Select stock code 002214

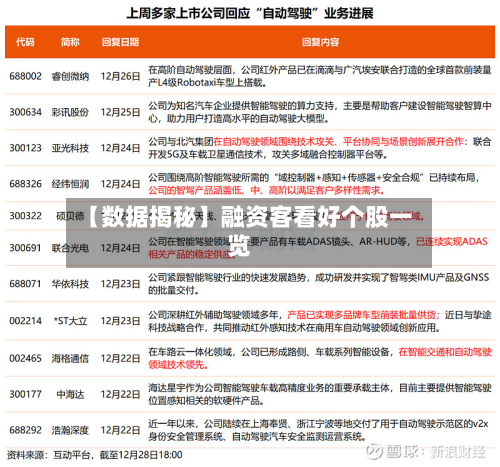tap(26, 321)
